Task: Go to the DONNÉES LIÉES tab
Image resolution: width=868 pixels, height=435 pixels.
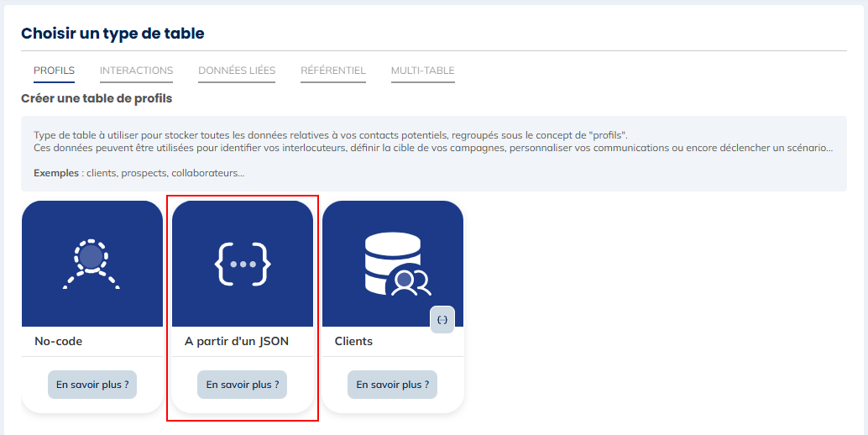Action: [x=237, y=71]
